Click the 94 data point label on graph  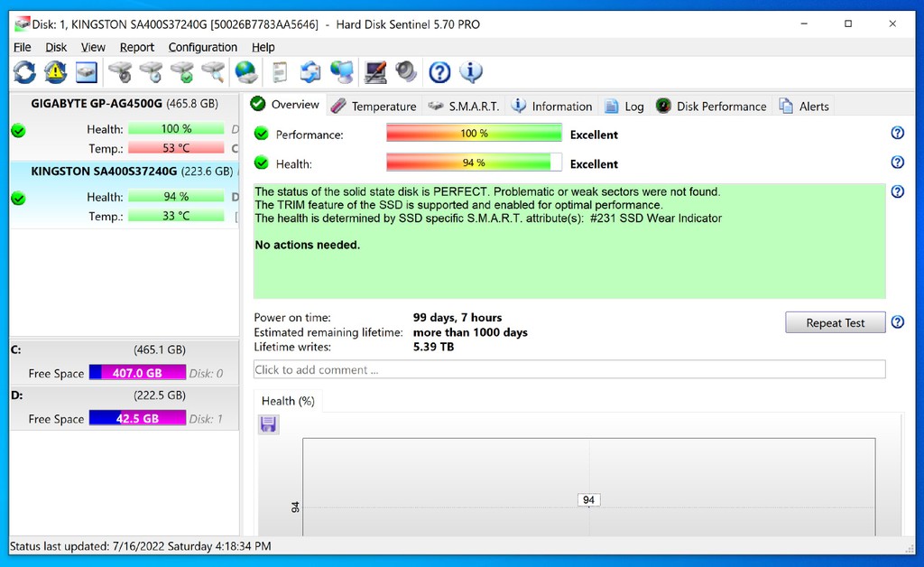click(x=588, y=500)
